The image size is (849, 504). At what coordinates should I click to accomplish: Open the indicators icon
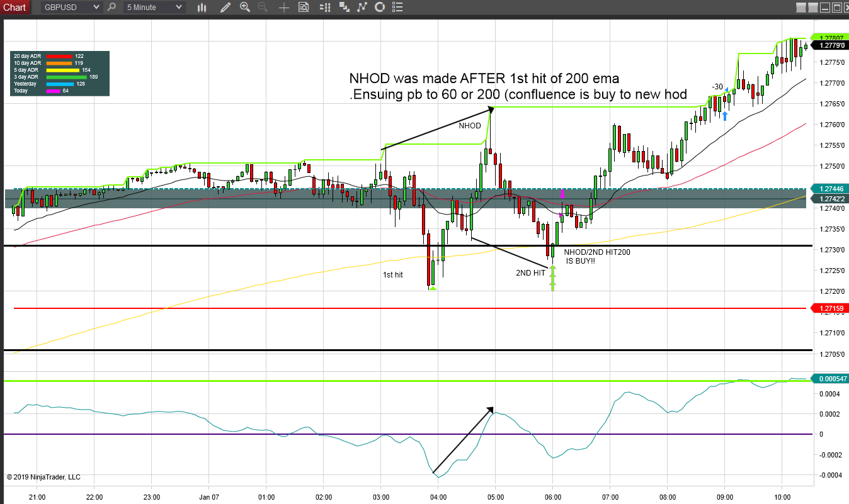click(362, 8)
